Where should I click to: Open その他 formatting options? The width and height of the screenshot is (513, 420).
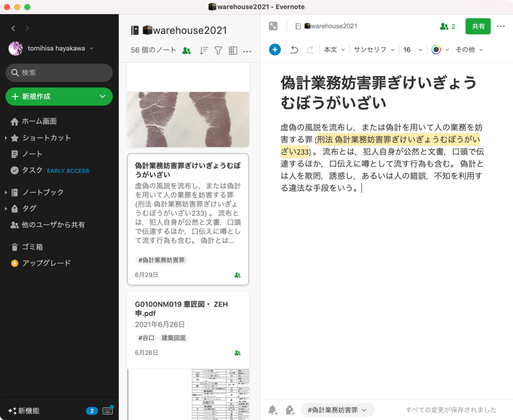pyautogui.click(x=469, y=50)
